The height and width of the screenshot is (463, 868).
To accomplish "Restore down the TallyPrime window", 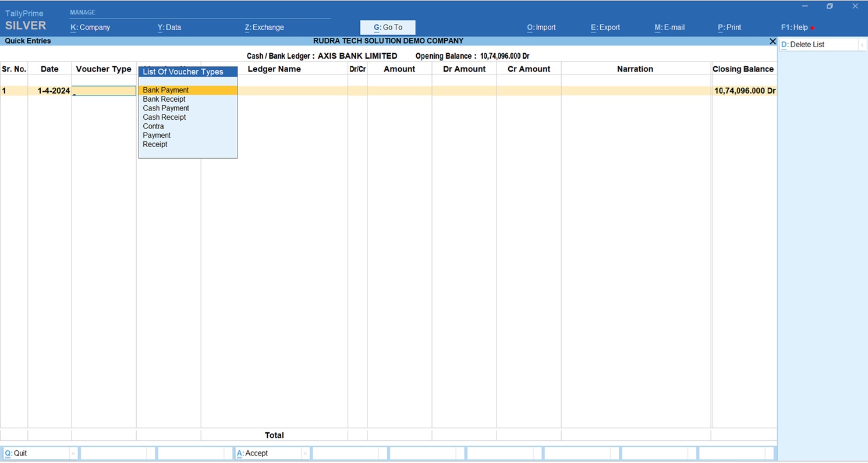I will (x=830, y=6).
